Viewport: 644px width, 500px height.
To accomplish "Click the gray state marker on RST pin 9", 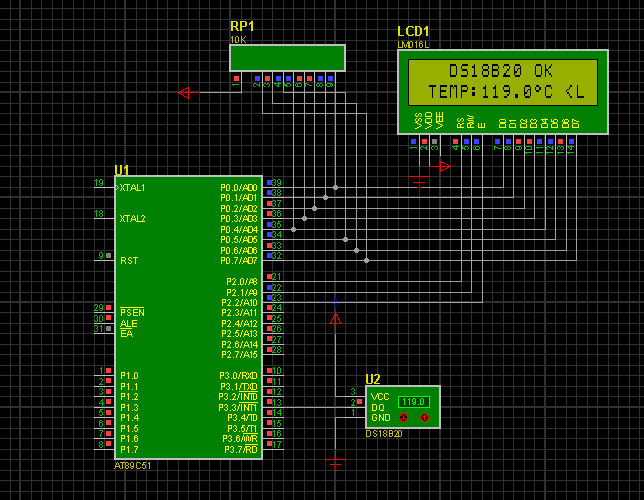I will 108,256.
